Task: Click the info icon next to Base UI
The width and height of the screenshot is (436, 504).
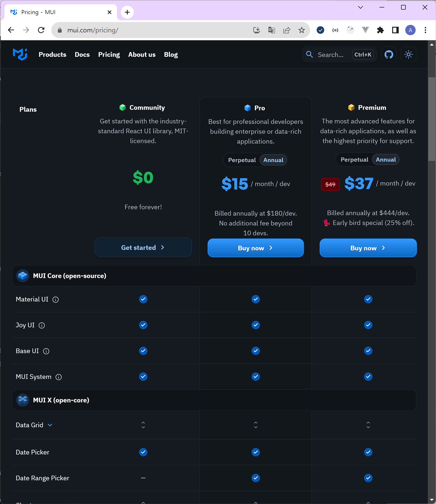Action: click(46, 351)
